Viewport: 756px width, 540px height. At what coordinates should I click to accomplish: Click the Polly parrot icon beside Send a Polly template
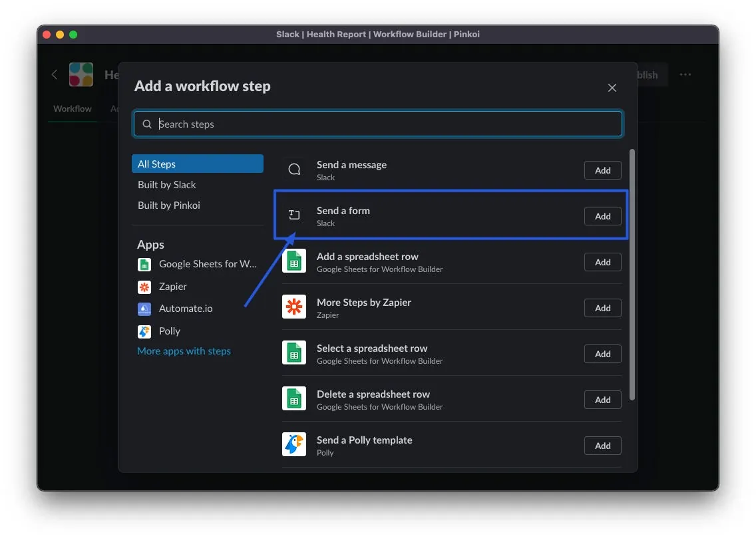tap(294, 445)
